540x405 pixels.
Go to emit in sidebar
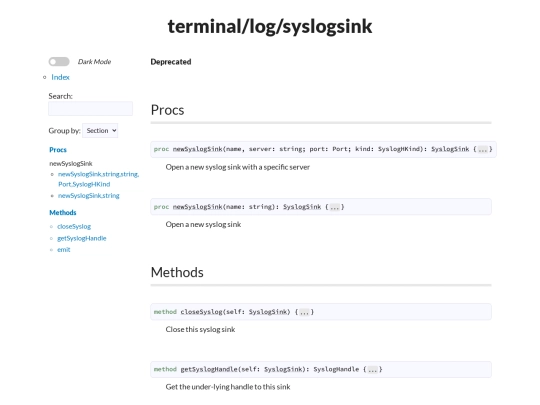[x=64, y=249]
